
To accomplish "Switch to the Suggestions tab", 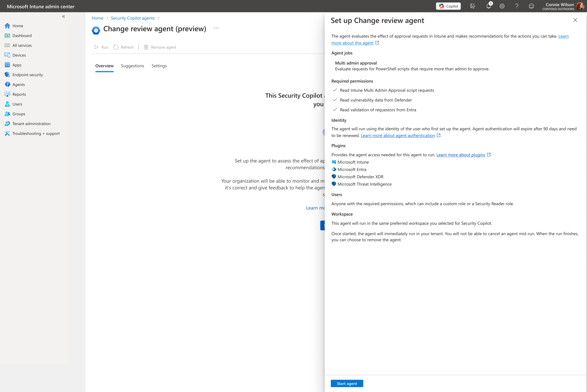I will point(132,66).
